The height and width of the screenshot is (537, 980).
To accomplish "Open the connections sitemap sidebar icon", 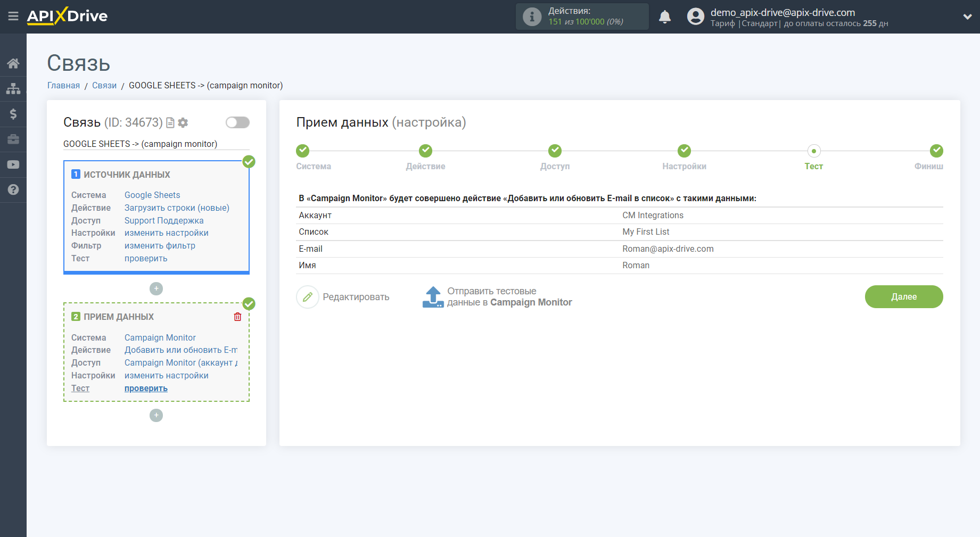I will [x=13, y=88].
